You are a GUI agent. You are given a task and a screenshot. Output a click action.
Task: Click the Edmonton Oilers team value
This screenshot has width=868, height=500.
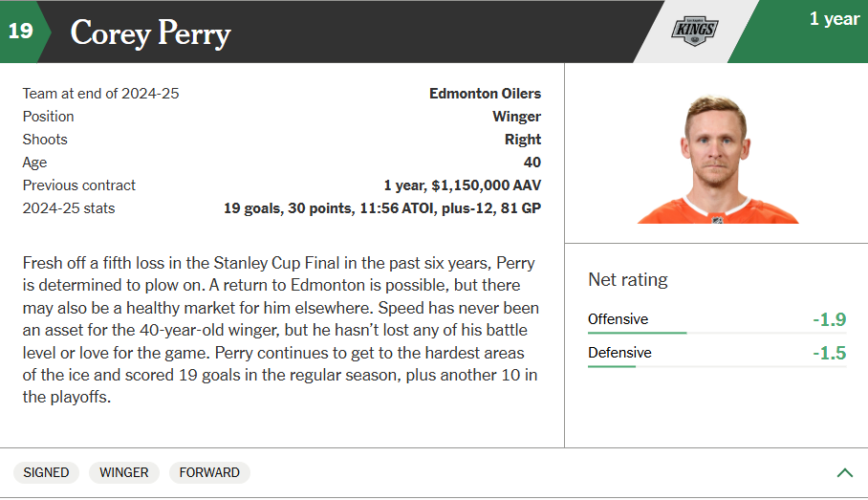pyautogui.click(x=485, y=94)
